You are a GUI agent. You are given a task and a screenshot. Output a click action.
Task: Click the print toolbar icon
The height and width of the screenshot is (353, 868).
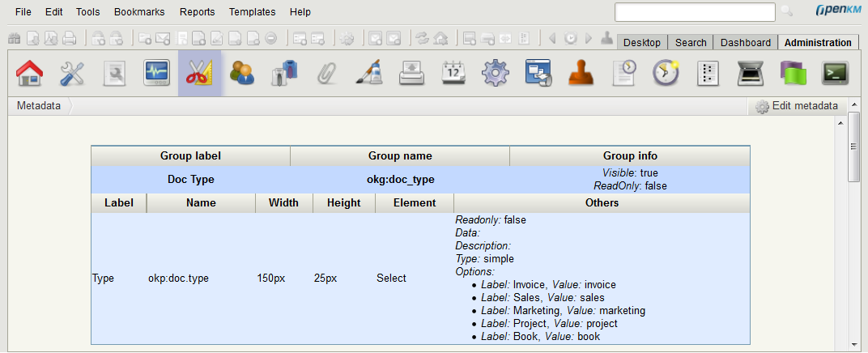[x=69, y=38]
